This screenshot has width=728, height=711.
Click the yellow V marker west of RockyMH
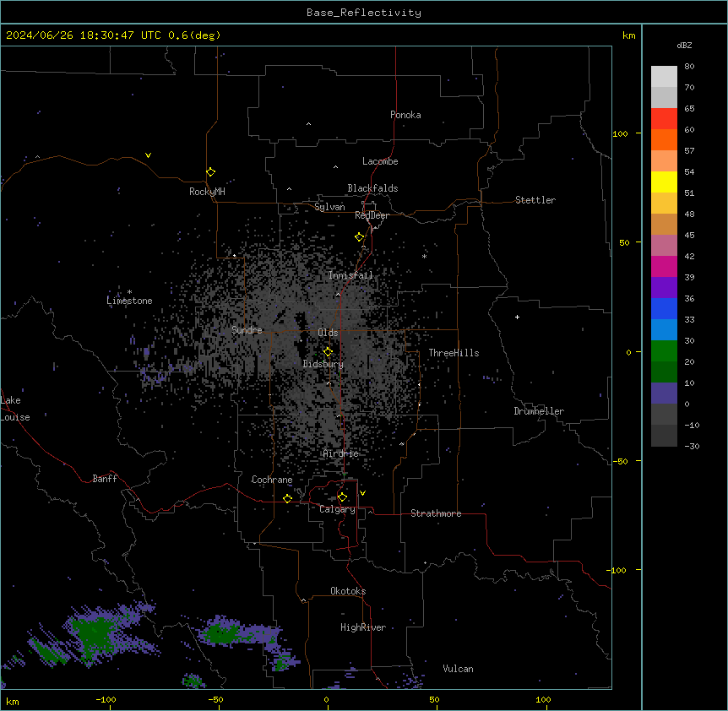tap(148, 155)
